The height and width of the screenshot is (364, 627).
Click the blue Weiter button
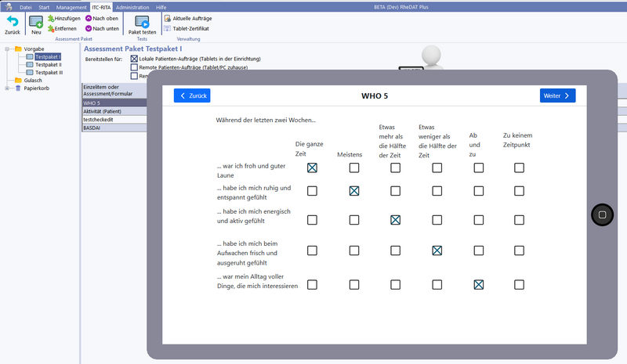click(x=557, y=96)
